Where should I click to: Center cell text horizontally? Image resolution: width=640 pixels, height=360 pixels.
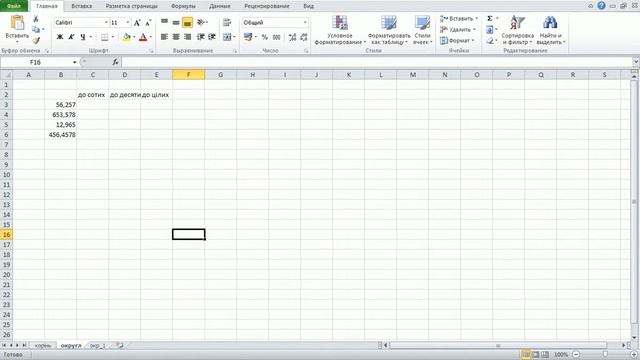(176, 37)
